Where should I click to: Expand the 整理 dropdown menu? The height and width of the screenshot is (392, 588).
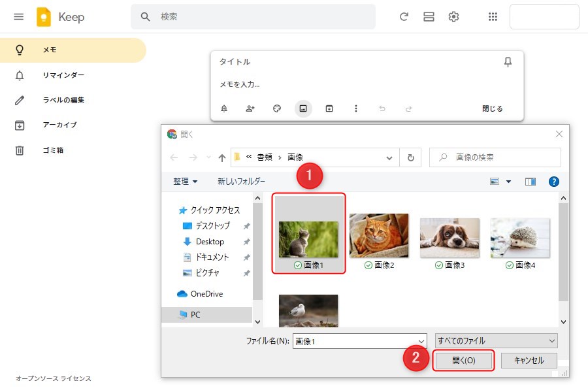(x=185, y=182)
